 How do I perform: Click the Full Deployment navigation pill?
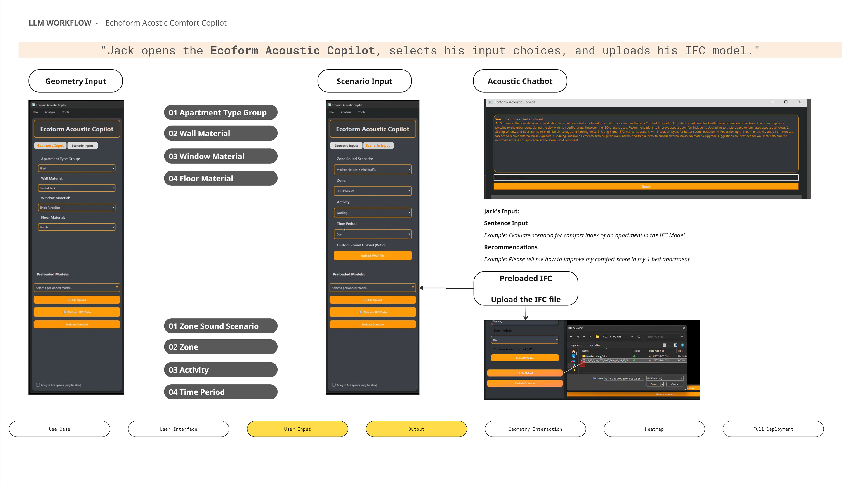pos(773,429)
